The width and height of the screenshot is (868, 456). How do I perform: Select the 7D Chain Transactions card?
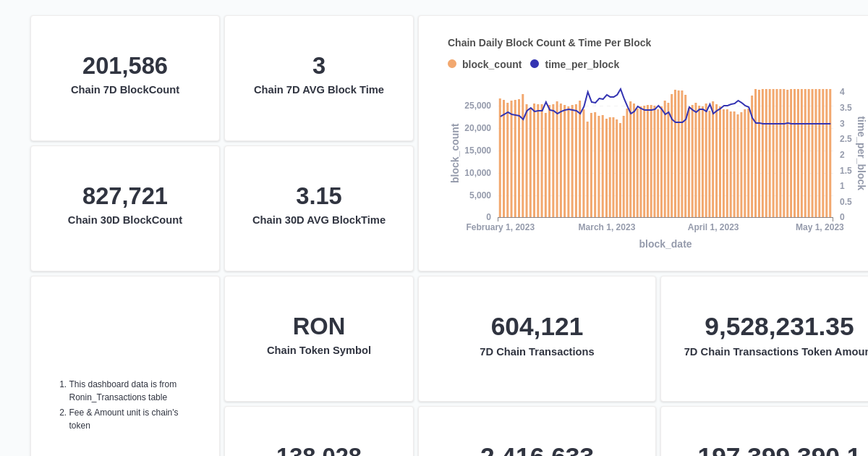pyautogui.click(x=537, y=338)
